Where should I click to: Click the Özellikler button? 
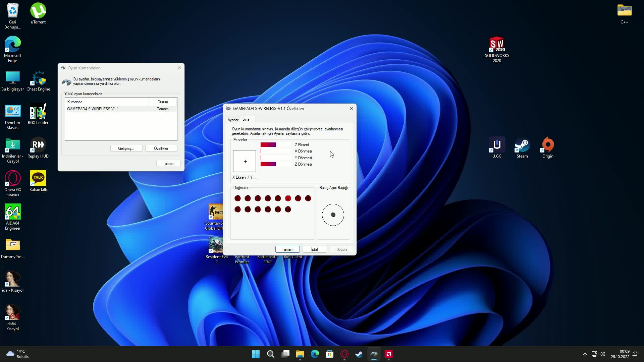[x=161, y=148]
